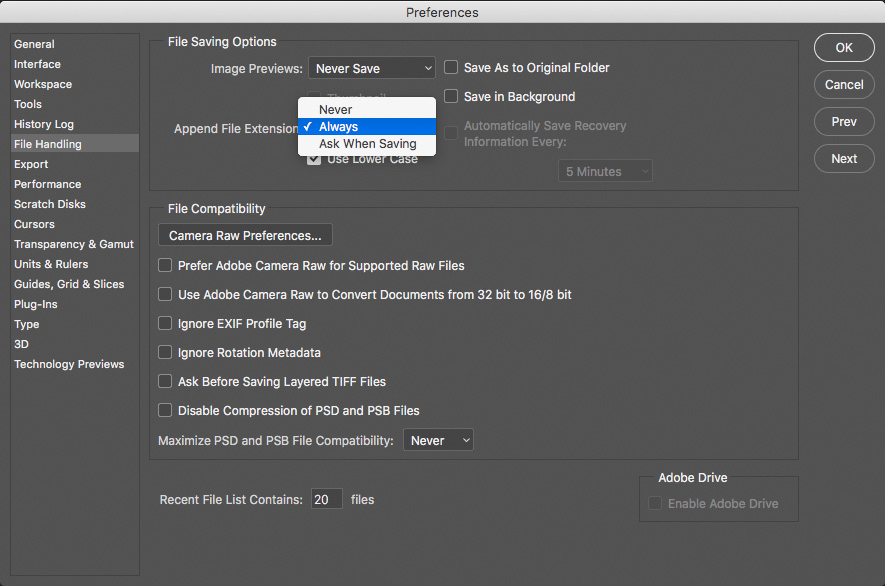Viewport: 885px width, 586px height.
Task: Go to the Next preferences page
Action: point(842,158)
